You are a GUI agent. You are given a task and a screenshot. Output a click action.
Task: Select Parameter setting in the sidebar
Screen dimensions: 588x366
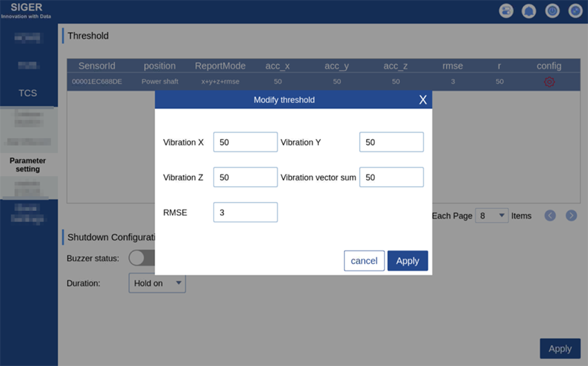28,165
